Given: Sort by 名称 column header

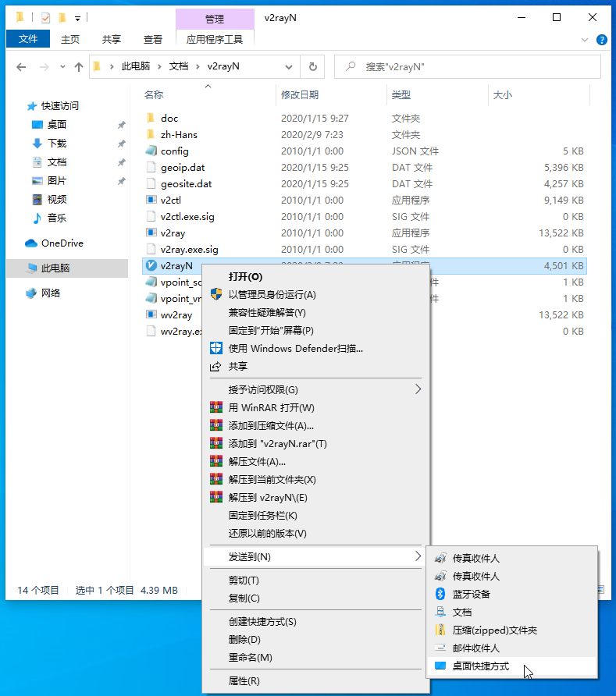Looking at the screenshot, I should [x=154, y=94].
